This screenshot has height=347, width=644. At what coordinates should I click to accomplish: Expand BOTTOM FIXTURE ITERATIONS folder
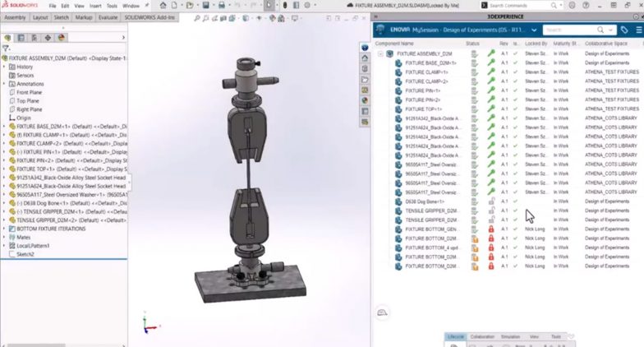4,228
